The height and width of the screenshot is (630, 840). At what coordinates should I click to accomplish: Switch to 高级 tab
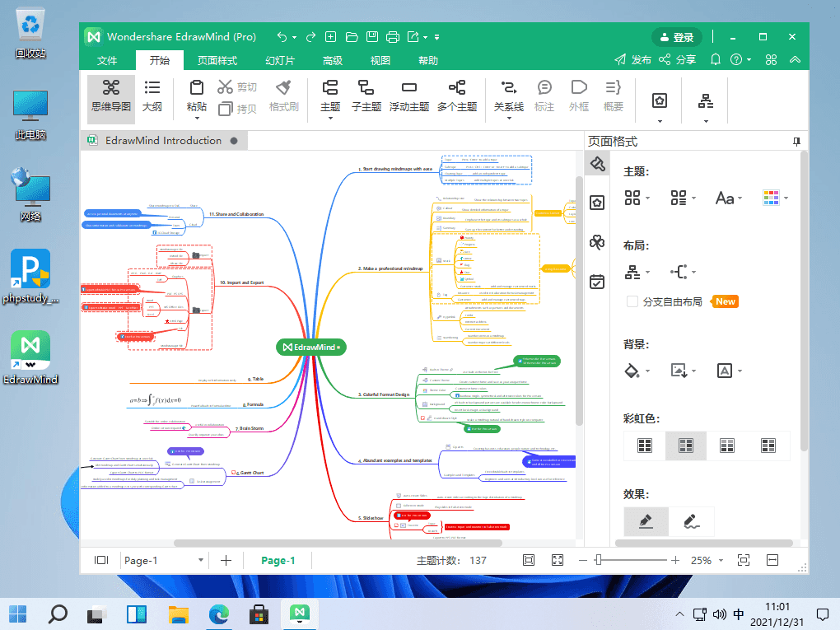(333, 61)
